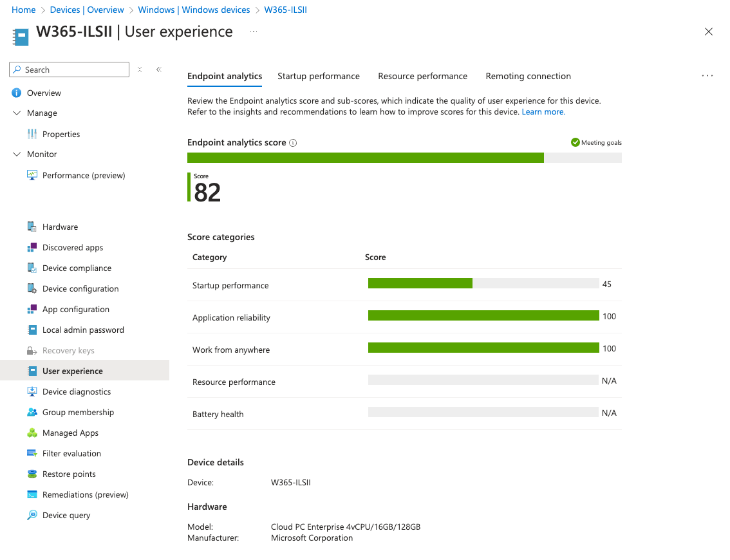Click the Battery health empty score bar

click(x=483, y=412)
